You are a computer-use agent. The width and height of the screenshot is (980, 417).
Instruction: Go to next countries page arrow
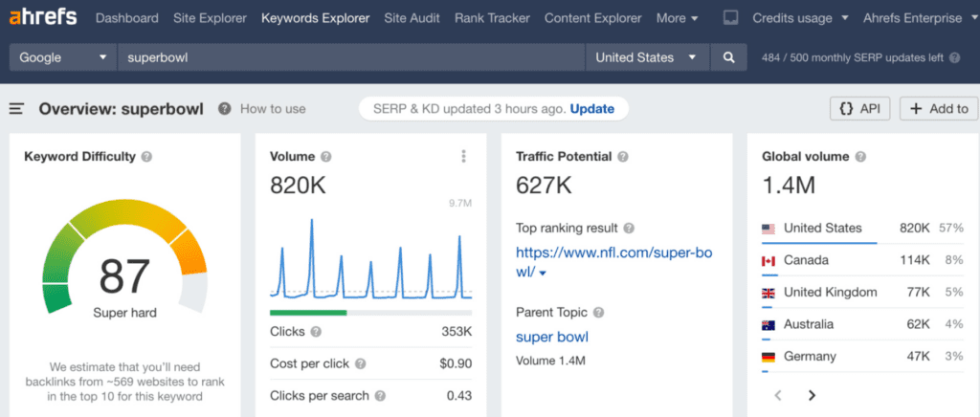[x=812, y=395]
